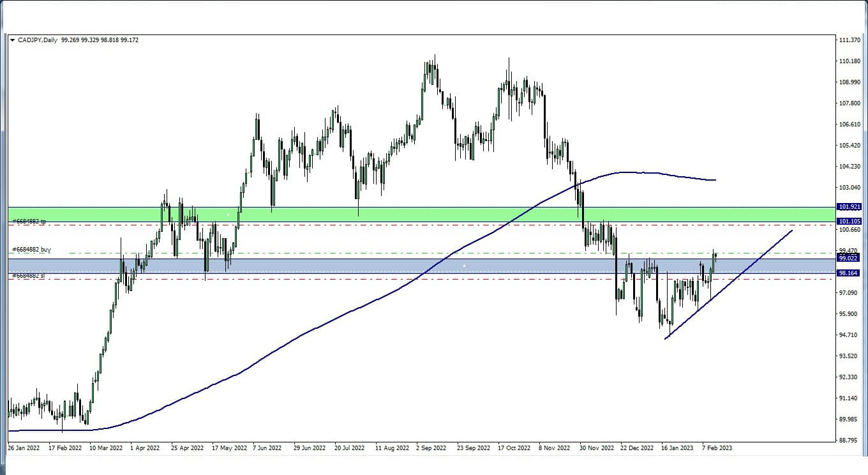Click the 101.921 price tag on the scale
The width and height of the screenshot is (868, 475).
tap(849, 207)
